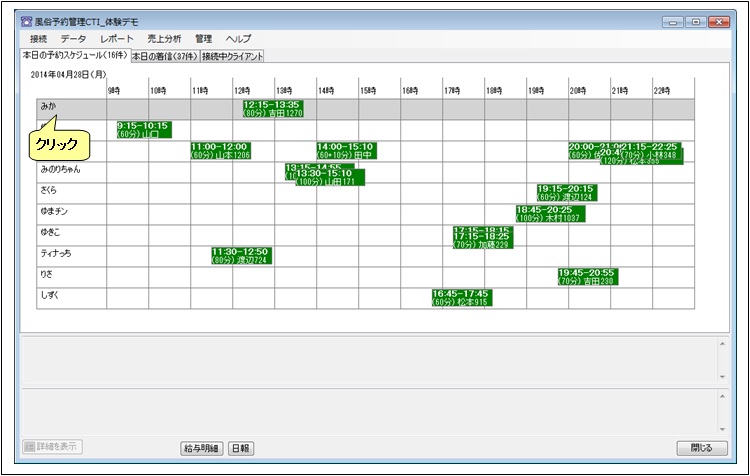Click the 日報 button
The width and height of the screenshot is (750, 476).
pyautogui.click(x=241, y=448)
